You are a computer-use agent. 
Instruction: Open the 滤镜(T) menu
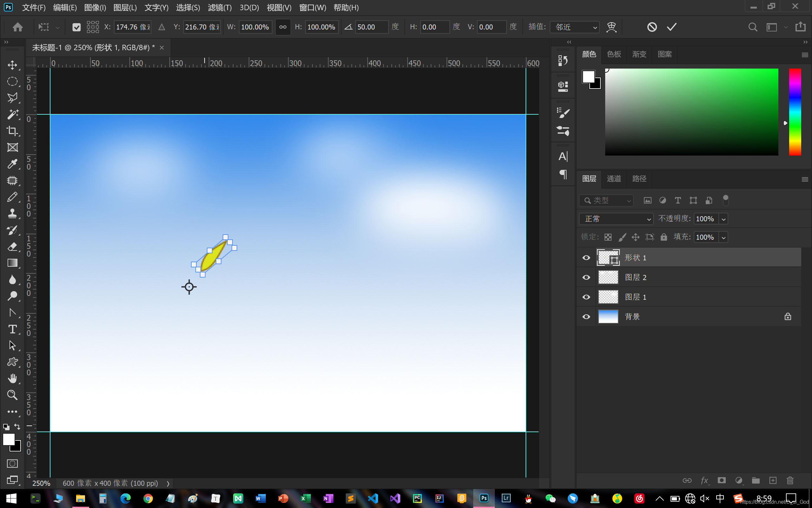coord(220,7)
